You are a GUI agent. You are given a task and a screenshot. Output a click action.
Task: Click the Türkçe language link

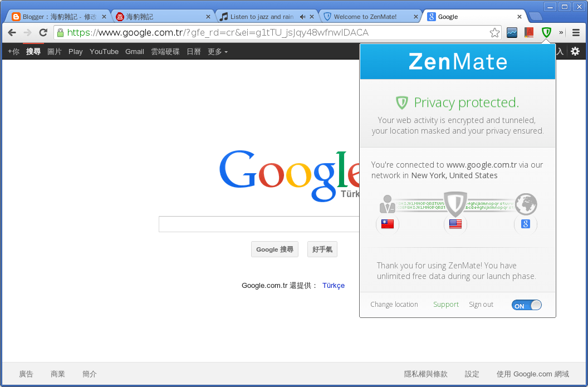tap(333, 285)
